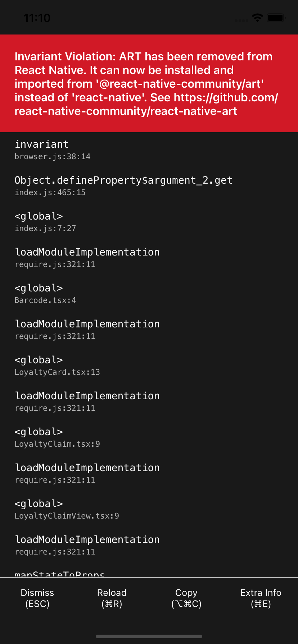Tap the battery indicator icon
Screen dimensions: 298x644
coord(276,17)
